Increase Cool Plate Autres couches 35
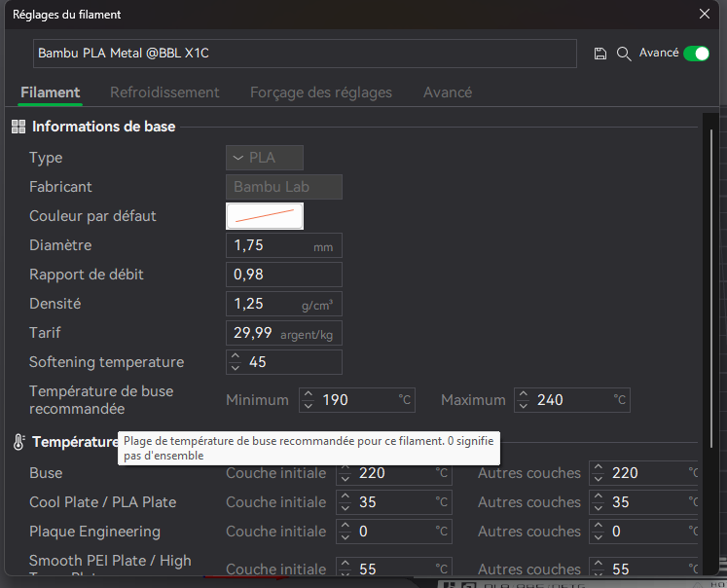The width and height of the screenshot is (727, 588). [599, 496]
